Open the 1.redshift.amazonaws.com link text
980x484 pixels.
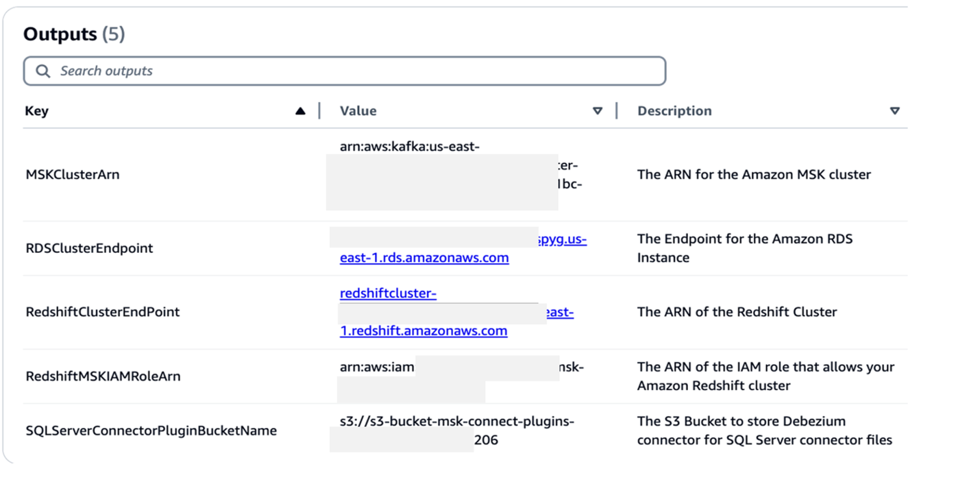click(x=424, y=330)
